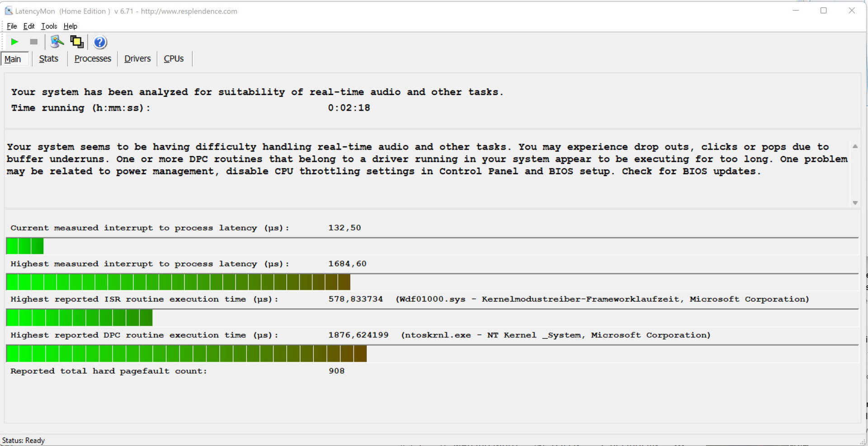Viewport: 868px width, 446px height.
Task: Click the 'Highest measured interrupt to process latency' label
Action: point(150,264)
